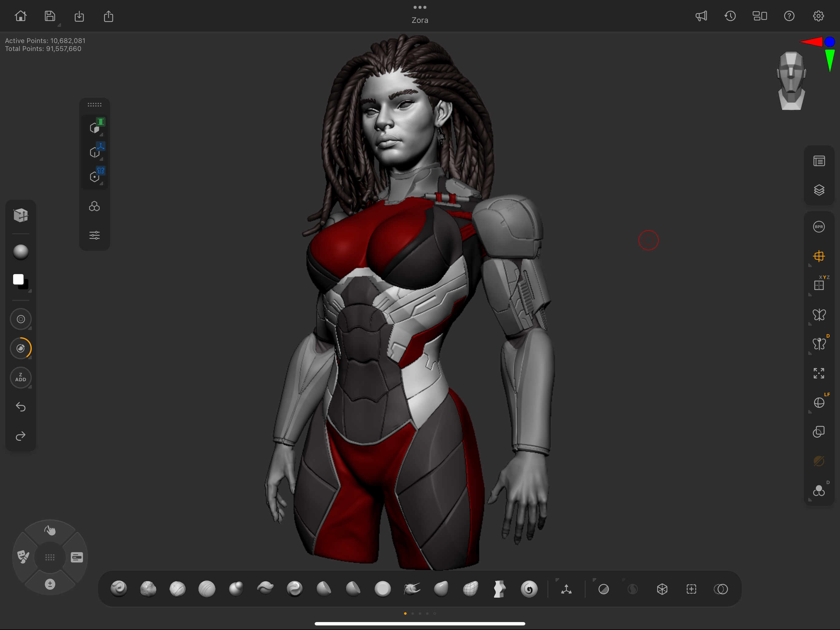The height and width of the screenshot is (630, 840).
Task: Open the gizmo transform tool
Action: pos(566,589)
